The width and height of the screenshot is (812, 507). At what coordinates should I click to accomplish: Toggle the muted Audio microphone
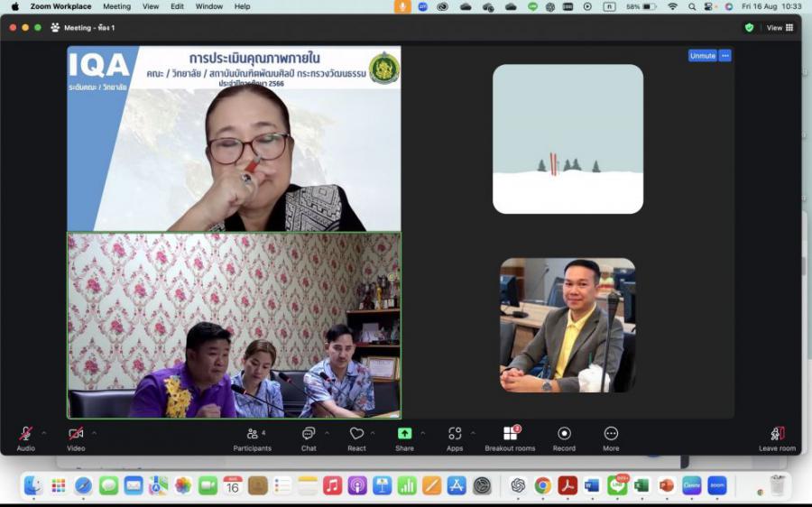tap(25, 434)
